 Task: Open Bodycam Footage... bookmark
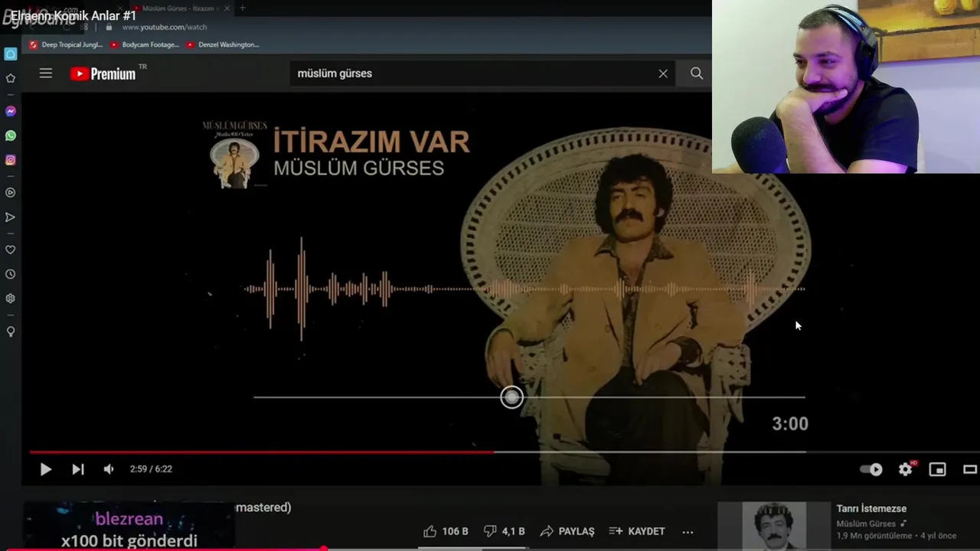pyautogui.click(x=145, y=44)
